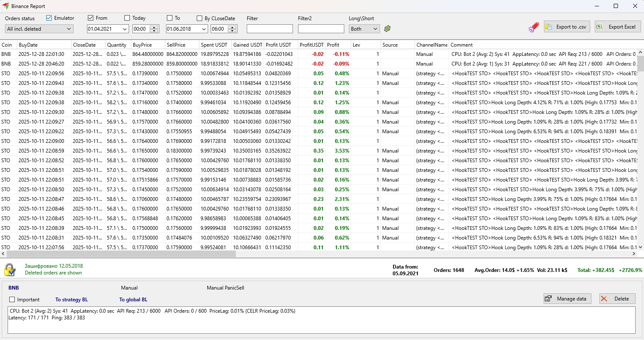
Task: Sort the table by Profit USDT column header
Action: [x=278, y=45]
